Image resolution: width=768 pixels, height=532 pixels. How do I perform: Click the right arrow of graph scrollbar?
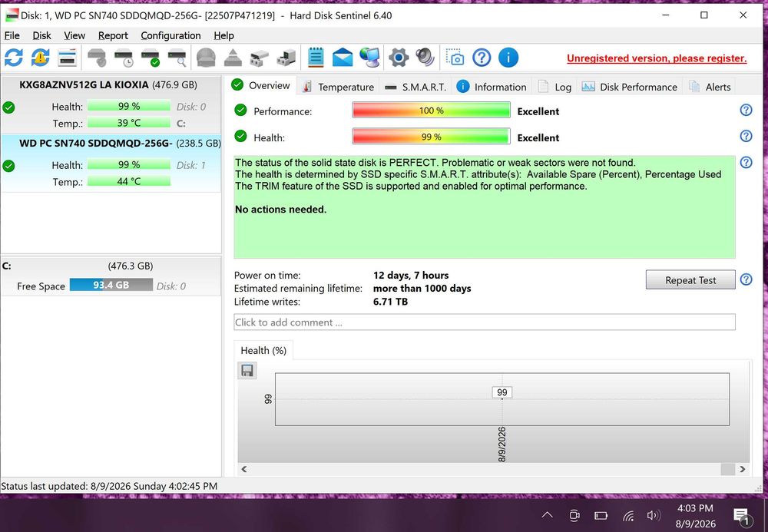[x=743, y=469]
